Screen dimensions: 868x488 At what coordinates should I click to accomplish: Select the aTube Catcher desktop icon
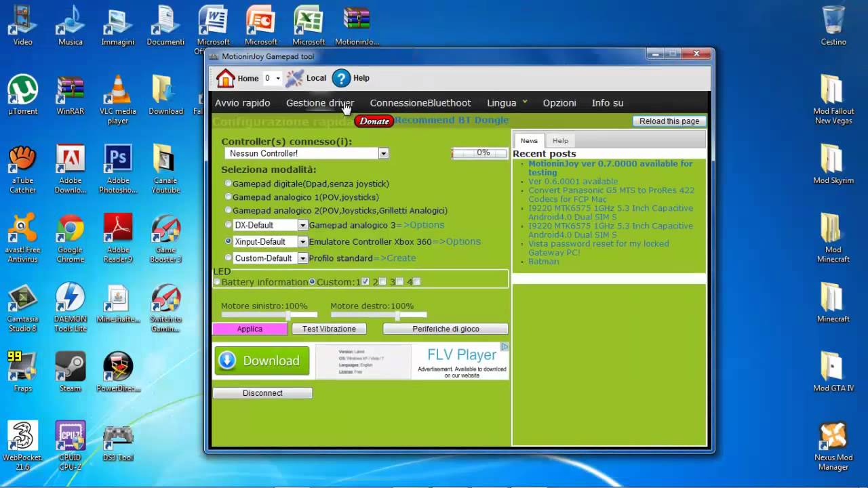(x=22, y=169)
